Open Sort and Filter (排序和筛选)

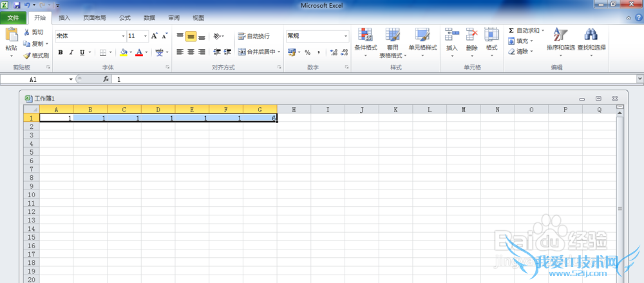tap(561, 43)
